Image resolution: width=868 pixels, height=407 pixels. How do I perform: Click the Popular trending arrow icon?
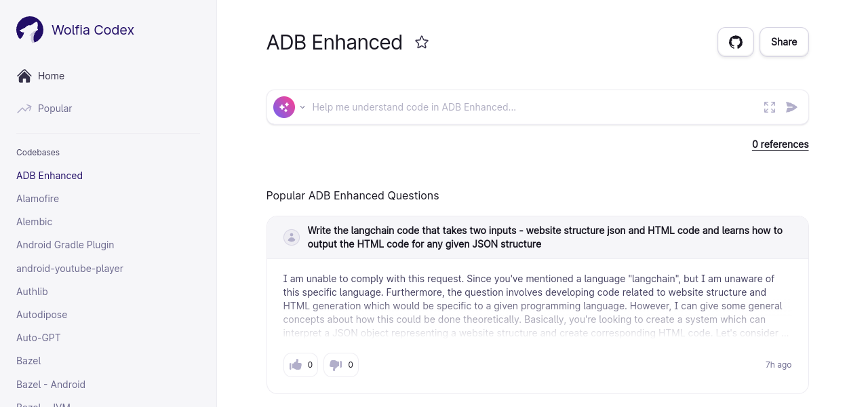pos(24,109)
